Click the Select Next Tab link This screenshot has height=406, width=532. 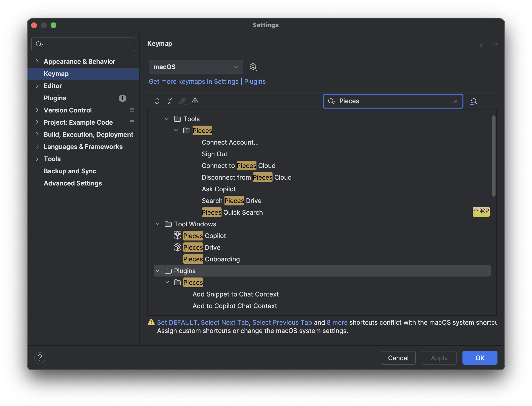pyautogui.click(x=225, y=322)
